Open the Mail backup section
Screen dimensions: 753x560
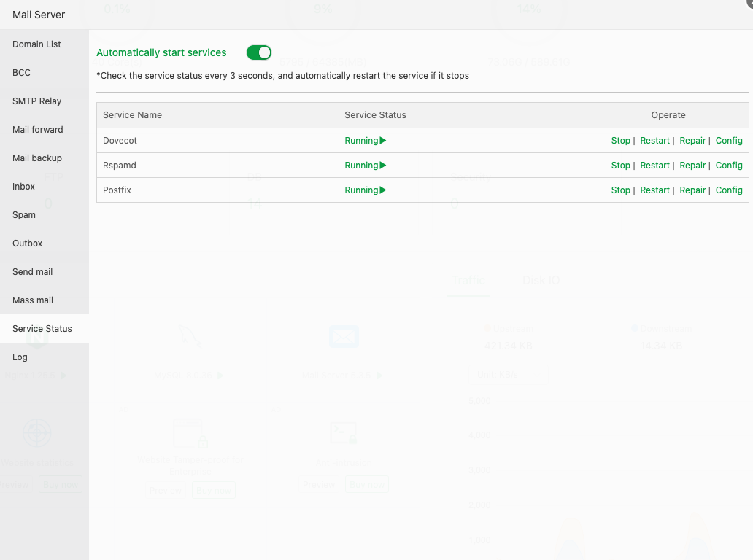click(37, 158)
